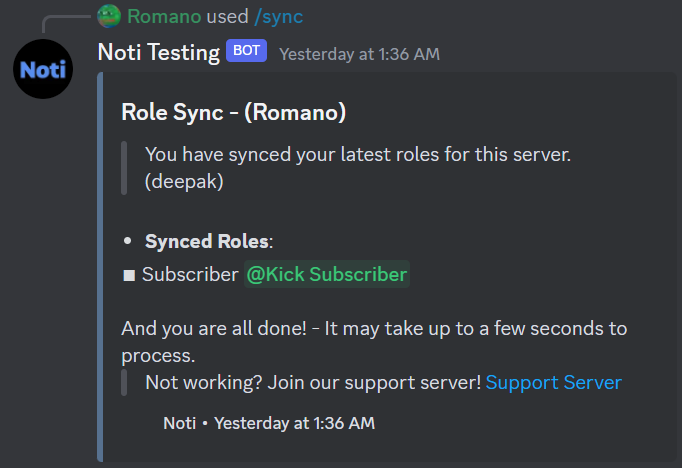Screen dimensions: 682x468
Task: Click the Noti Testing bot name
Action: pos(158,52)
